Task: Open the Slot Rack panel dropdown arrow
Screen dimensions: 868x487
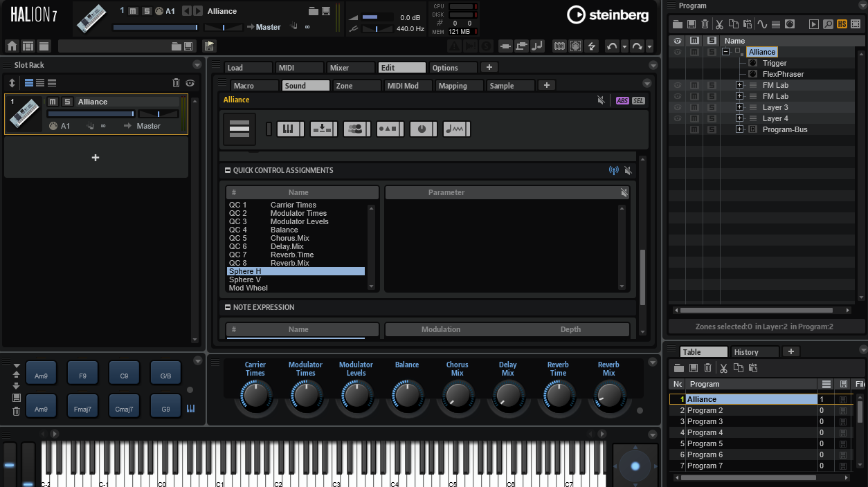Action: point(198,65)
